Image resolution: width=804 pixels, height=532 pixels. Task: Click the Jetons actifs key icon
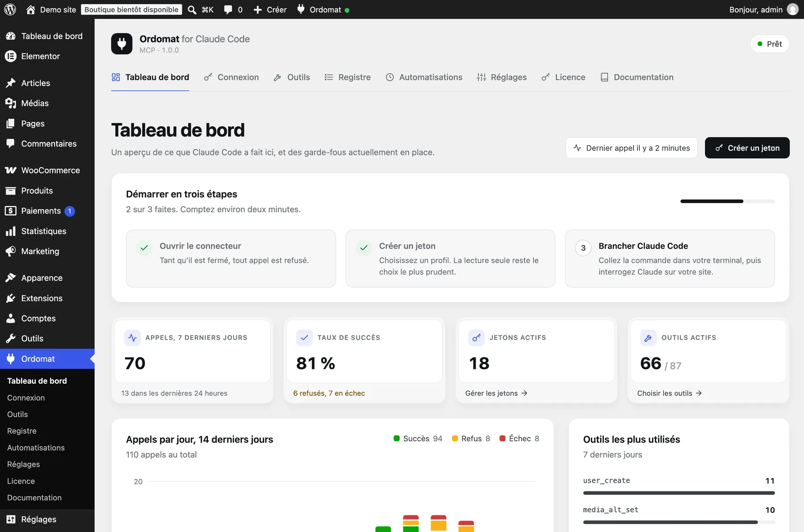[476, 338]
